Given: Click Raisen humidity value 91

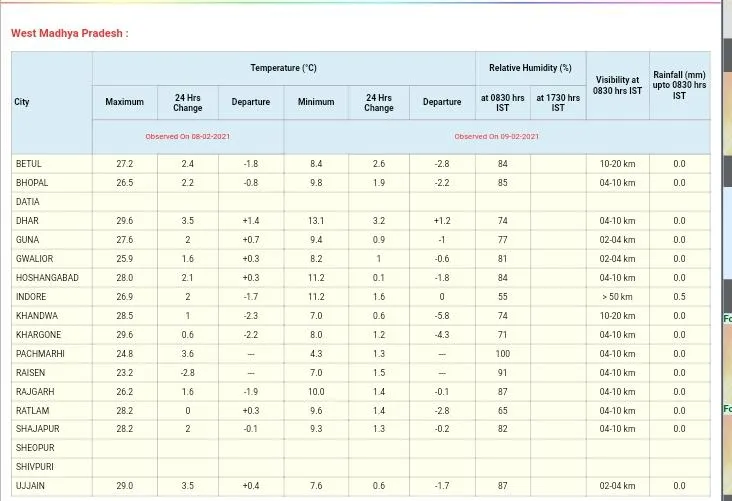Looking at the screenshot, I should [x=502, y=373].
